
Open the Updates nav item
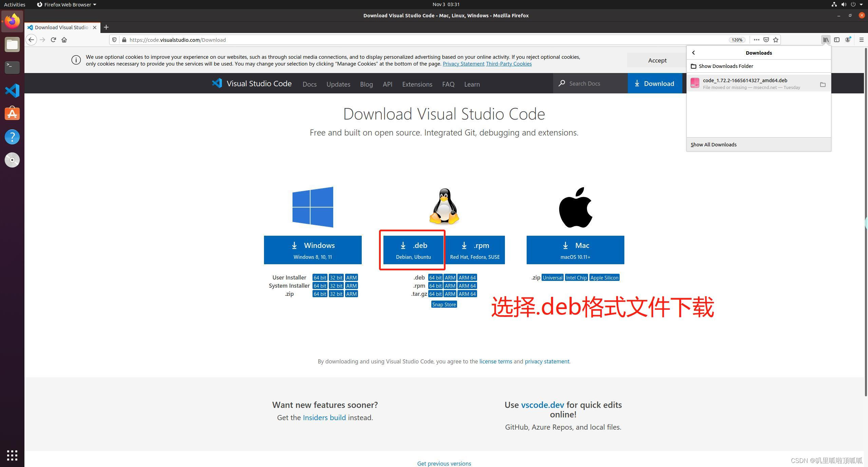[338, 84]
